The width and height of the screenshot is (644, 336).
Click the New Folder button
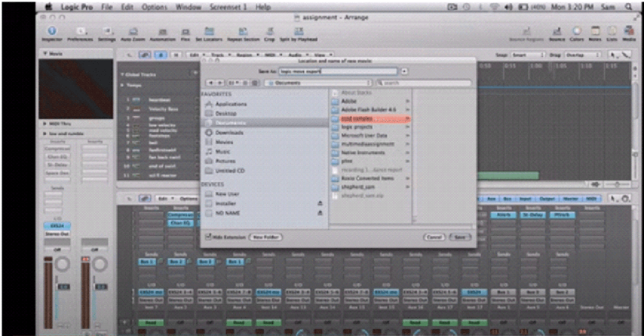(x=266, y=237)
